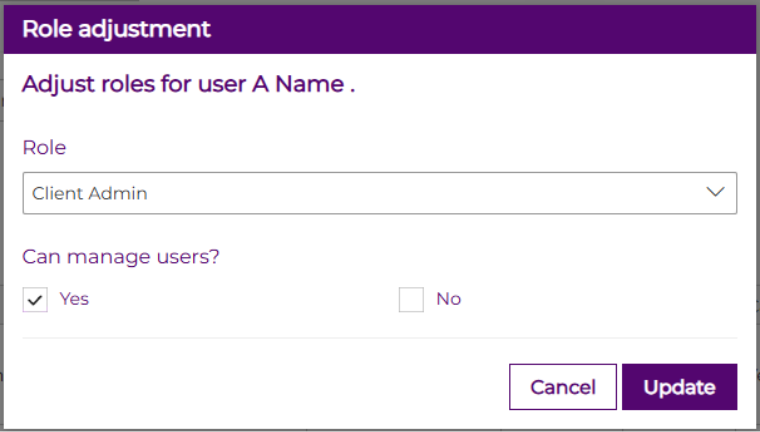Click the "Can manage users?" label
Viewport: 760px width, 432px height.
[121, 257]
